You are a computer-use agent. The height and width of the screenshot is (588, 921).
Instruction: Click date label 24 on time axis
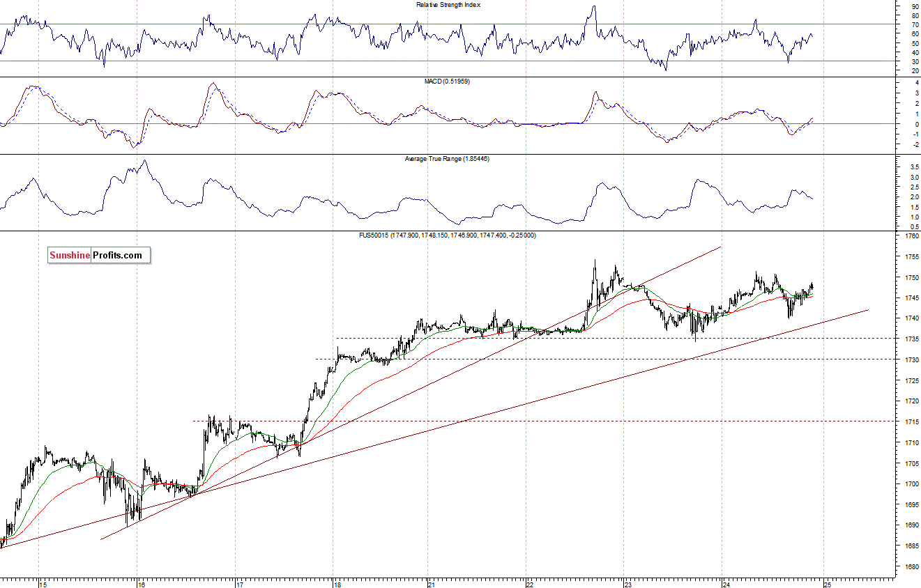pos(726,584)
